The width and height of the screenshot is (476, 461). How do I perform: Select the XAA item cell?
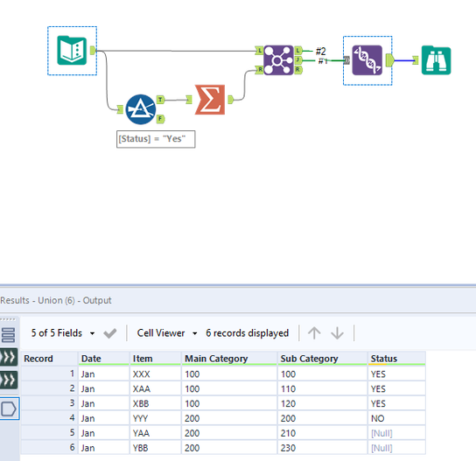point(156,388)
